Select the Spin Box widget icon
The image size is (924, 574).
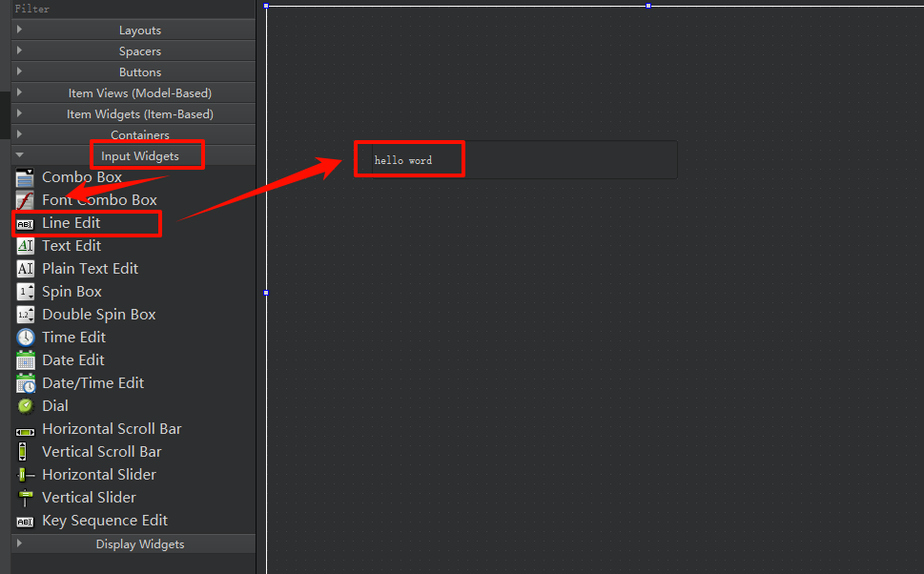(x=25, y=292)
